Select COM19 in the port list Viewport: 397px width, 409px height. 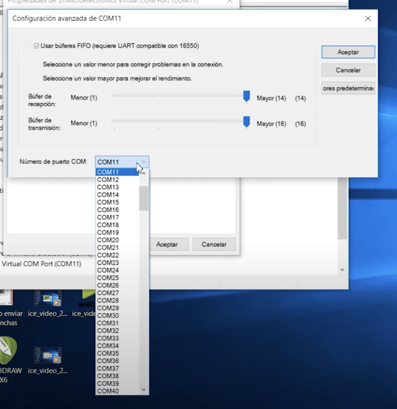click(x=117, y=232)
